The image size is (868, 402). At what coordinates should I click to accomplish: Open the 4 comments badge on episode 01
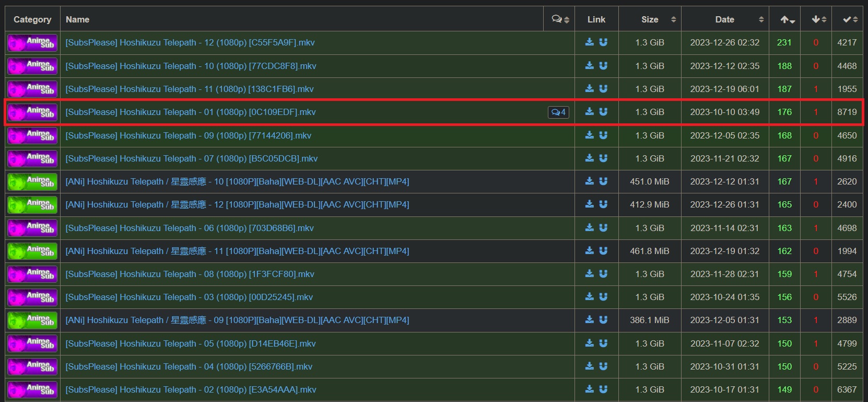[558, 112]
